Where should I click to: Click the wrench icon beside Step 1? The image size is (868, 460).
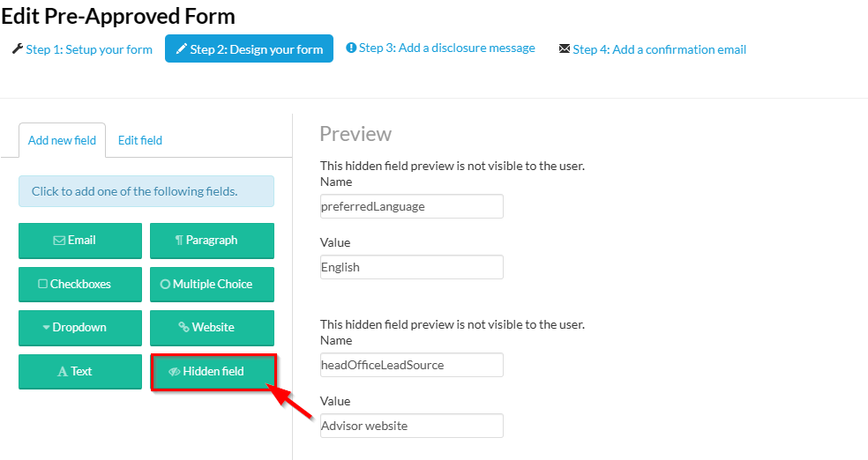[x=17, y=48]
